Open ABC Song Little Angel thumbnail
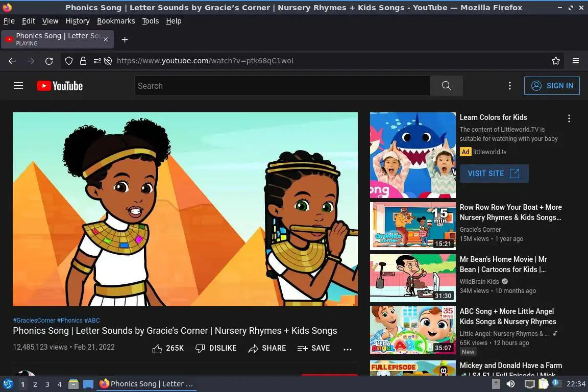 (412, 330)
